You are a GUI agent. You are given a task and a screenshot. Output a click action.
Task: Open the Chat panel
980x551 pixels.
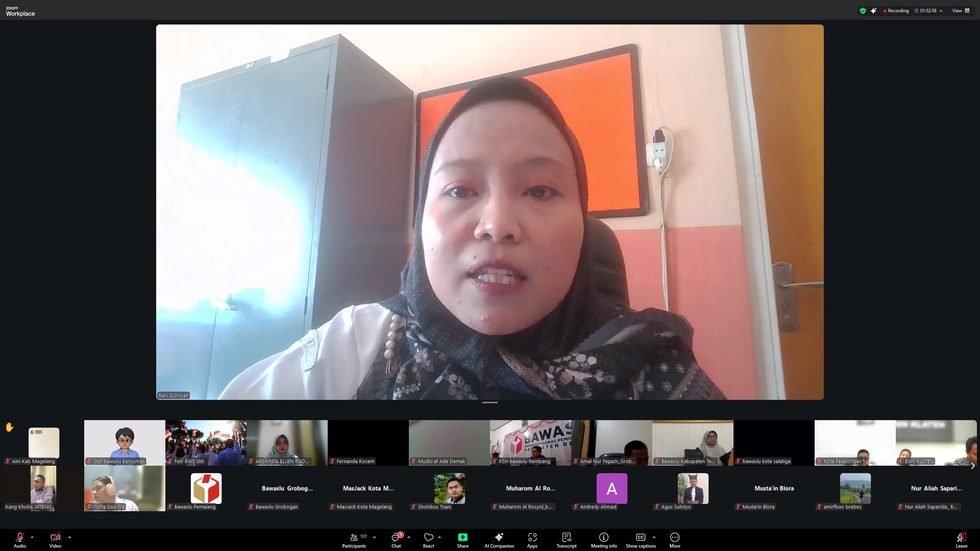[396, 538]
